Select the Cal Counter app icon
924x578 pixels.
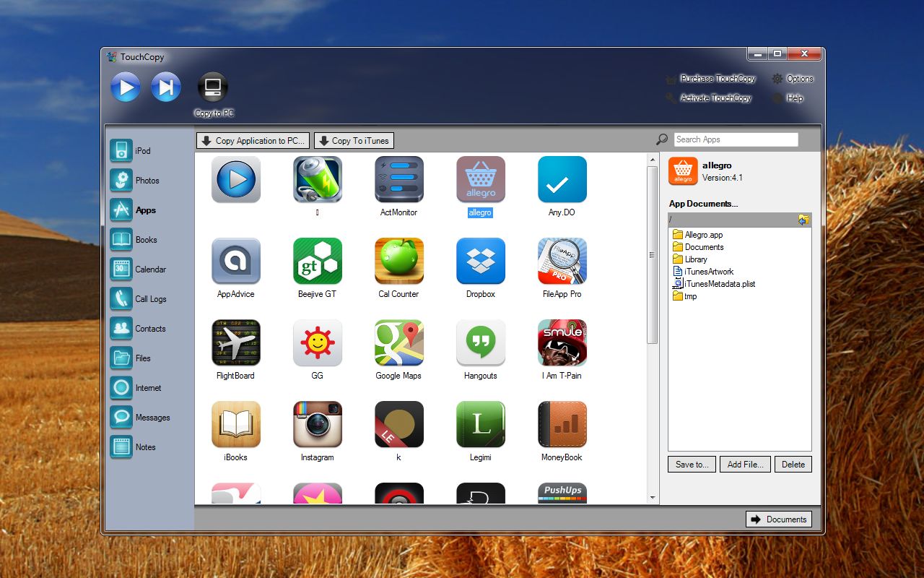click(x=399, y=262)
